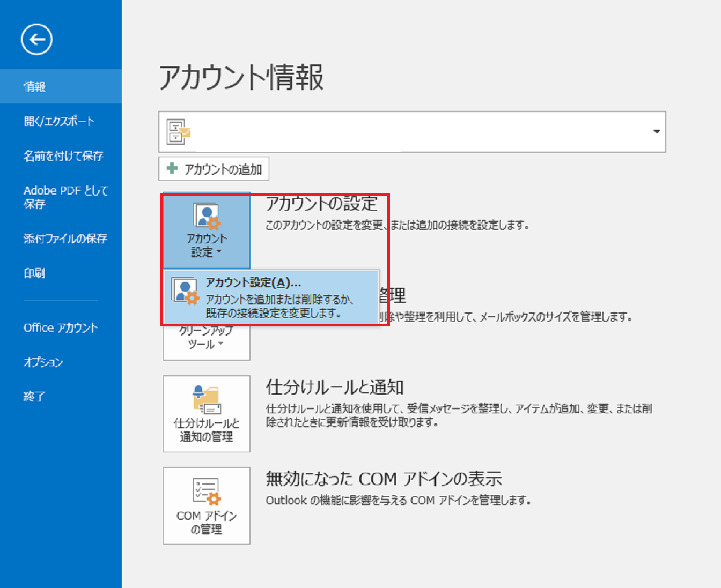This screenshot has height=588, width=721.
Task: Click the 仕分けルールと通知の管理 folder bell icon
Action: click(206, 400)
